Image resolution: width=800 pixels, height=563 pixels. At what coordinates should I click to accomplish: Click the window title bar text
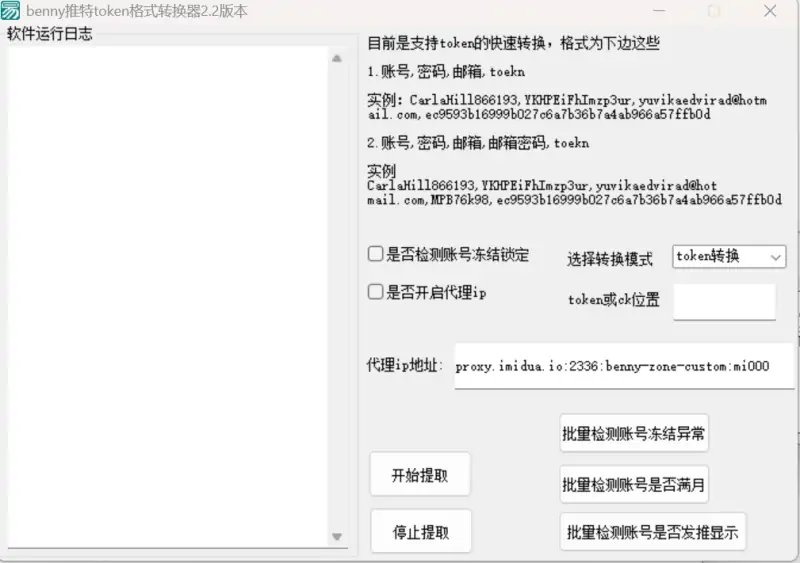click(x=137, y=11)
